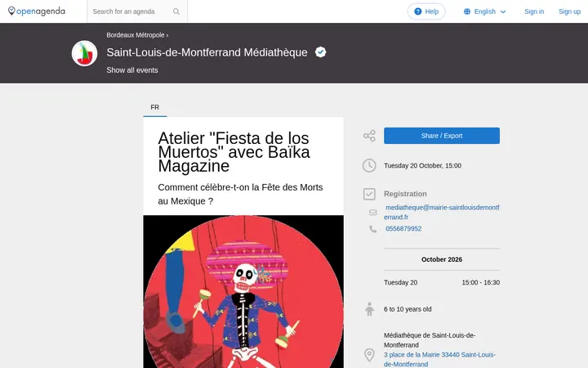Click the 'Atelier Fiesta de los Muertos' event title
This screenshot has height=368, width=588.
click(x=234, y=152)
